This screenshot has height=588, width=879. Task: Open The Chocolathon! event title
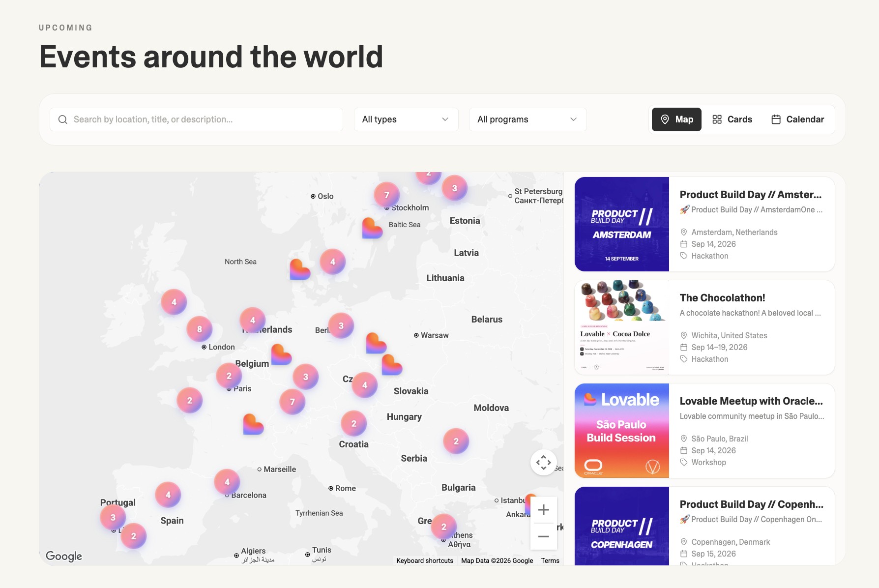[722, 298]
